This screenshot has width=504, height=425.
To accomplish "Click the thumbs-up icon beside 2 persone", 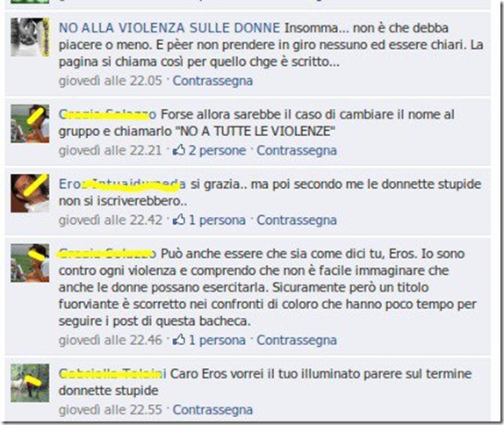I will (x=179, y=150).
